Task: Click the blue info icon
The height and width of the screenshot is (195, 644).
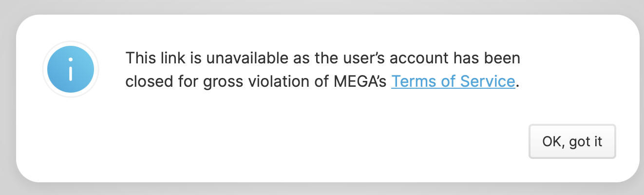Action: 71,69
